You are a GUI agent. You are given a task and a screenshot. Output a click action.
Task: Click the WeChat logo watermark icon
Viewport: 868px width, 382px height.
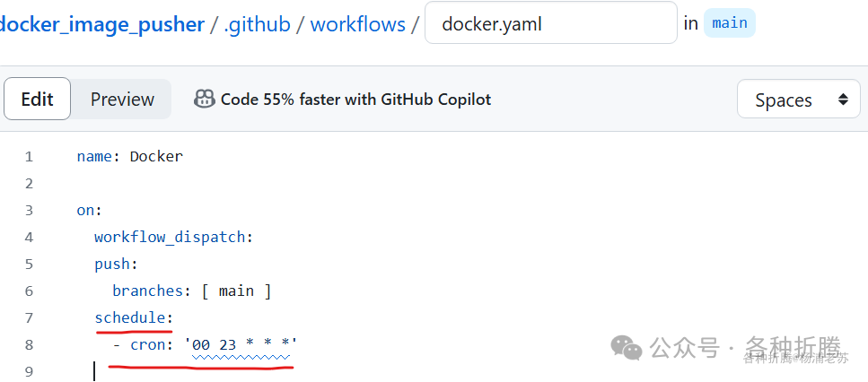(x=626, y=348)
